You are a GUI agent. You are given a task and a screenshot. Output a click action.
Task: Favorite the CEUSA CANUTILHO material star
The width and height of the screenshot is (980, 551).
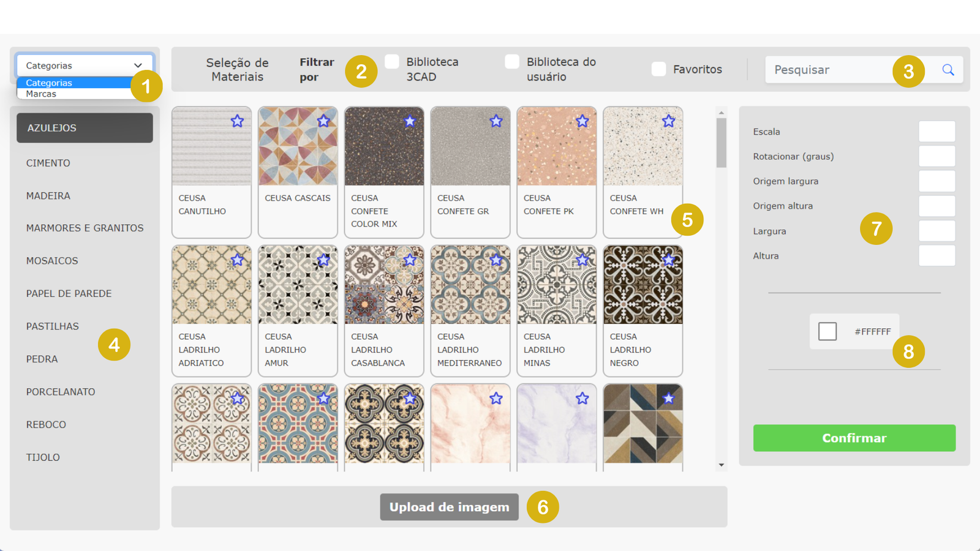point(237,121)
